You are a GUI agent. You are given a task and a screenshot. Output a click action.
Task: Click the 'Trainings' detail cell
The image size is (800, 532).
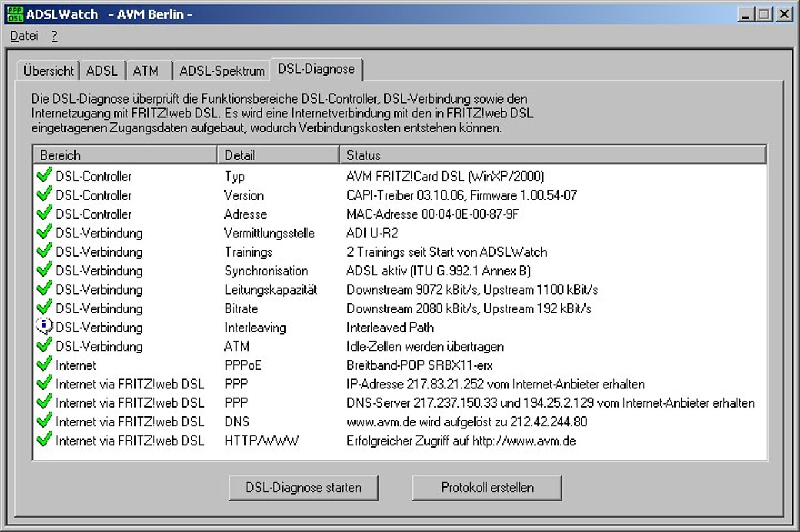249,252
